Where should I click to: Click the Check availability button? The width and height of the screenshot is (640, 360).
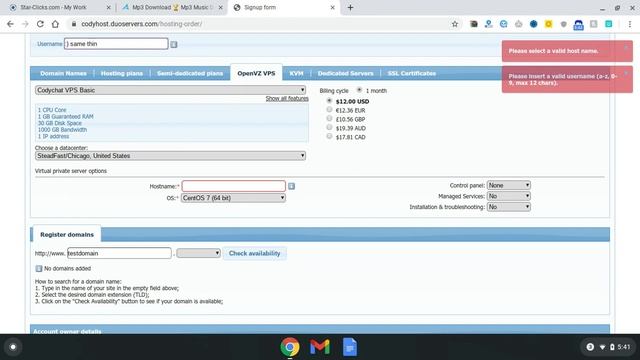(254, 253)
